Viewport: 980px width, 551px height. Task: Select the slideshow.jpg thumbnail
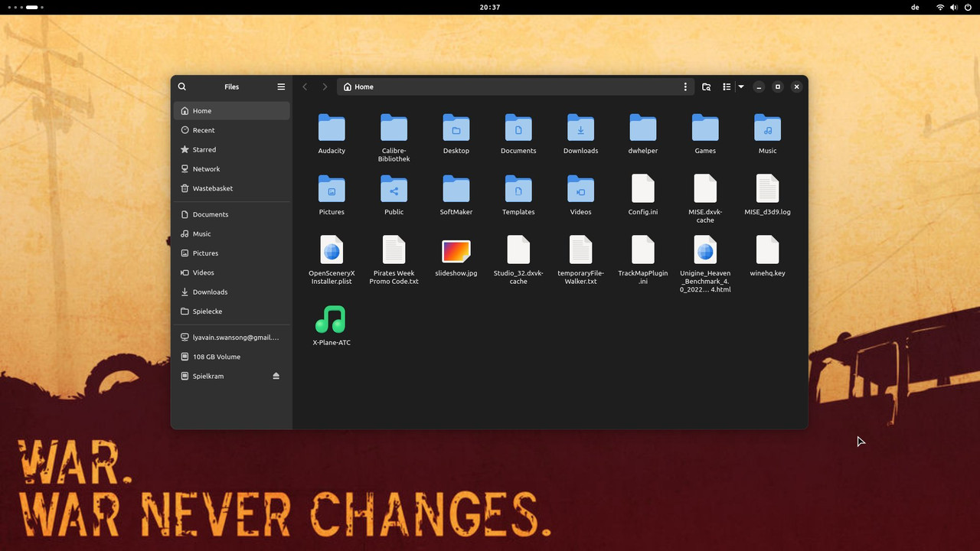(x=456, y=251)
